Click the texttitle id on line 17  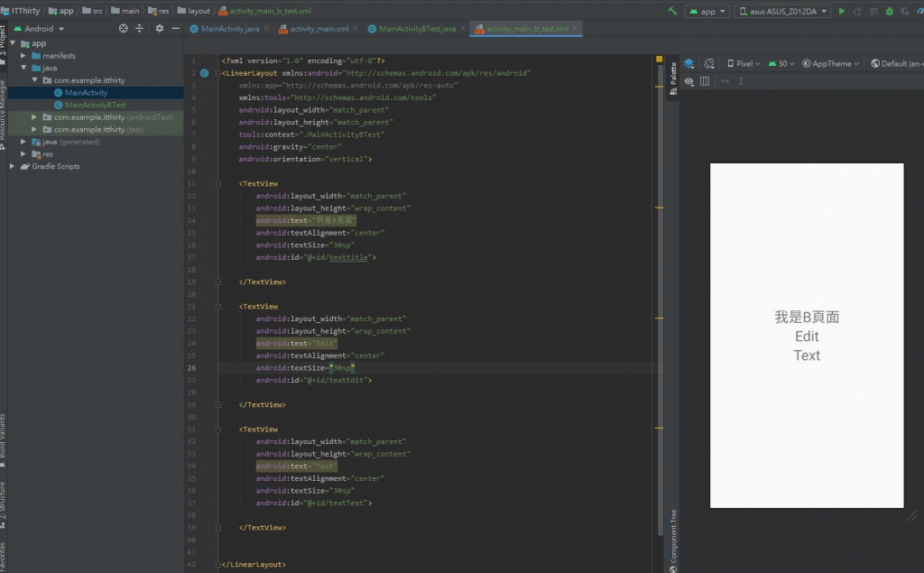(347, 257)
